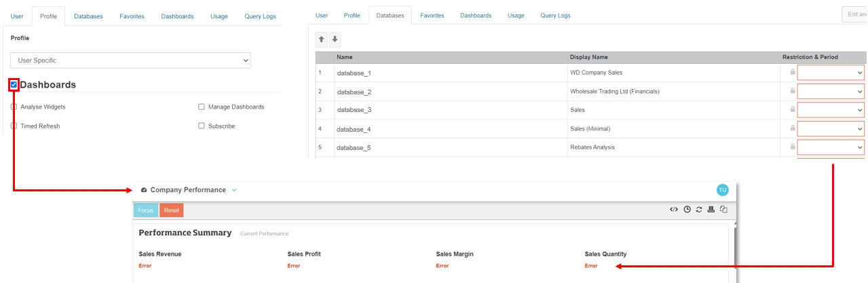Open the embed code icon

674,210
